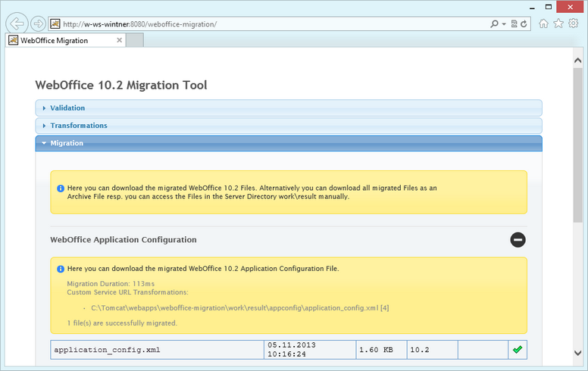
Task: Click the browser forward arrow
Action: click(38, 24)
